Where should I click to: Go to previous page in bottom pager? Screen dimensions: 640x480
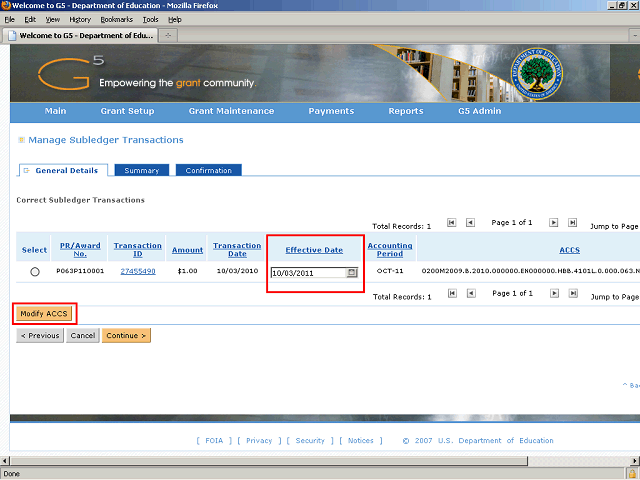click(471, 293)
